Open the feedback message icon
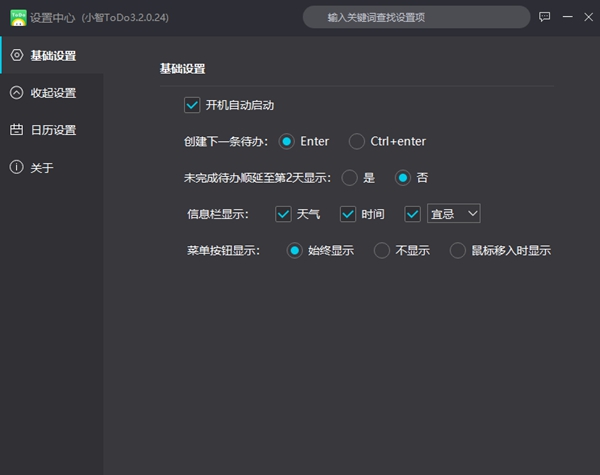The width and height of the screenshot is (600, 475). (545, 17)
